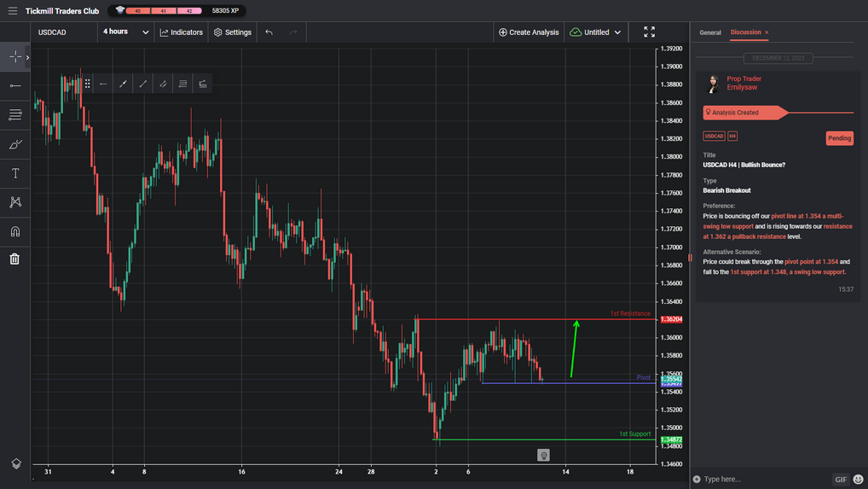Open Prop Trader Emilysaw's avatar
This screenshot has height=489, width=868.
pos(714,83)
